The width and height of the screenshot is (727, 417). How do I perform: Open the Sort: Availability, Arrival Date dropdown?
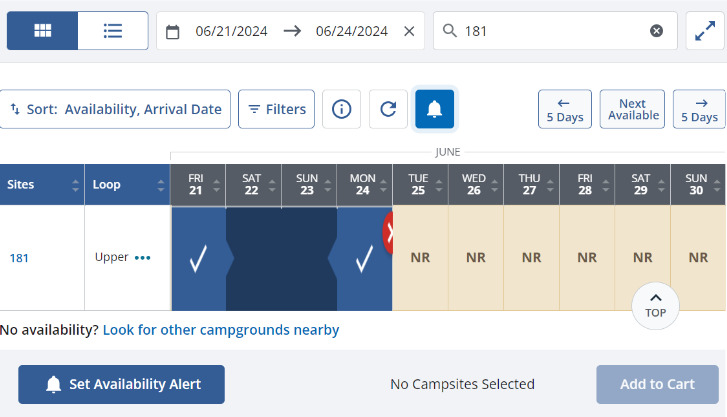(x=116, y=109)
